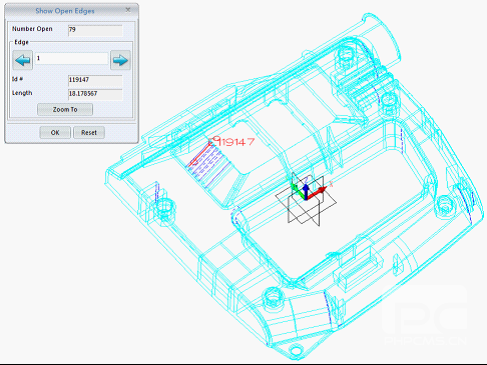Image resolution: width=487 pixels, height=365 pixels.
Task: Select the blue dashed ribbed surface near edge label
Action: coord(210,164)
